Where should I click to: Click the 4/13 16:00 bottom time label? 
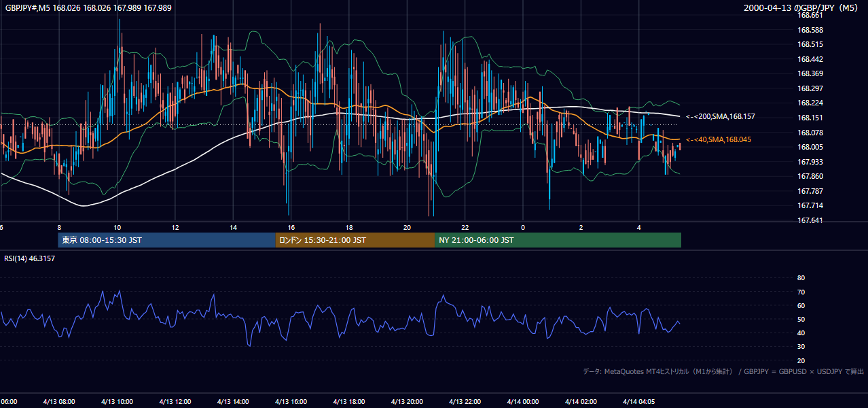(291, 402)
